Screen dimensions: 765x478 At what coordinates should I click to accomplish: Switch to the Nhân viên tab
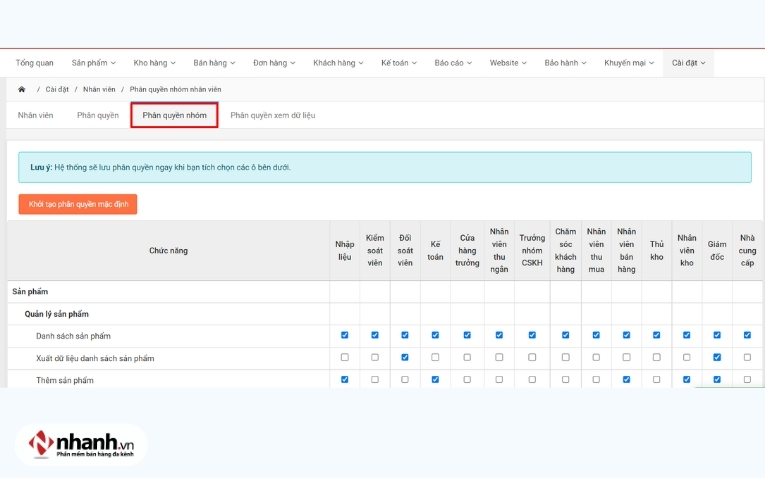tap(36, 115)
